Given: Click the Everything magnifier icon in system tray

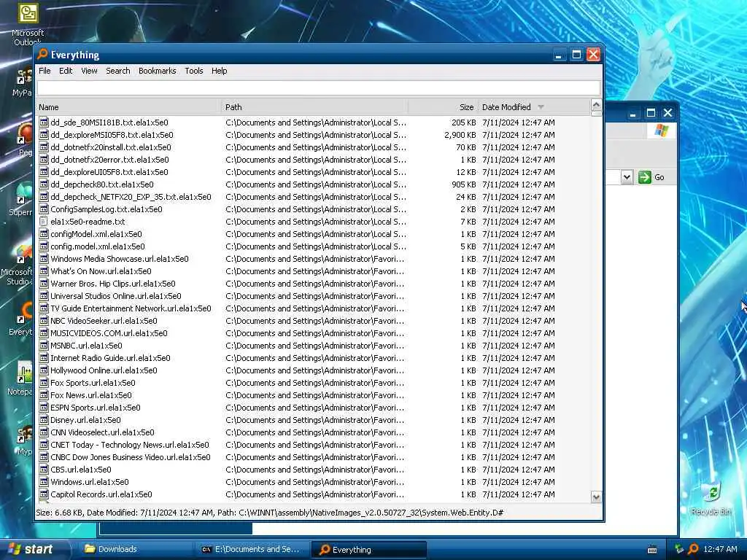Looking at the screenshot, I should pyautogui.click(x=693, y=549).
